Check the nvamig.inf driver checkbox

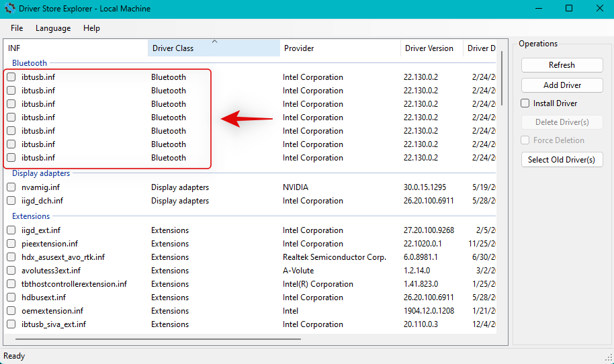point(11,187)
